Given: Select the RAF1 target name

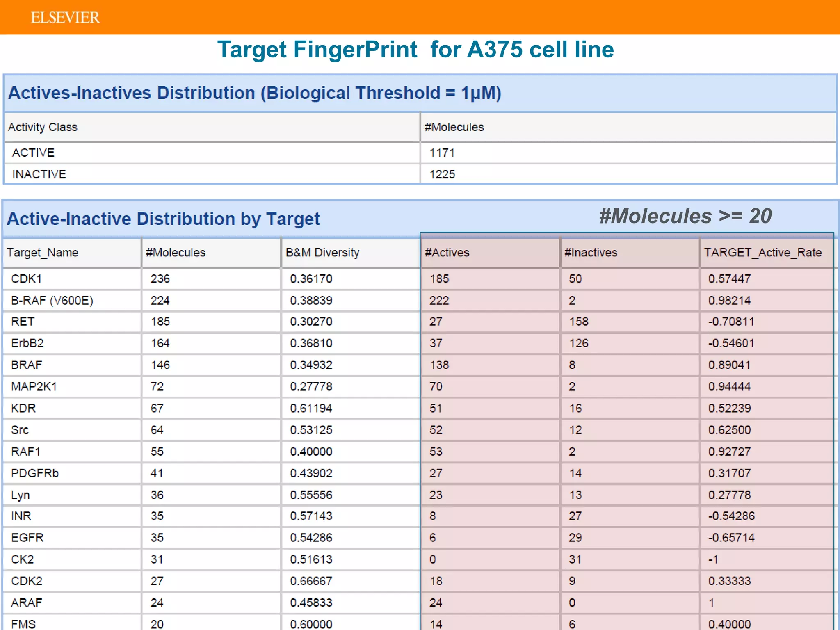Looking at the screenshot, I should pos(26,452).
